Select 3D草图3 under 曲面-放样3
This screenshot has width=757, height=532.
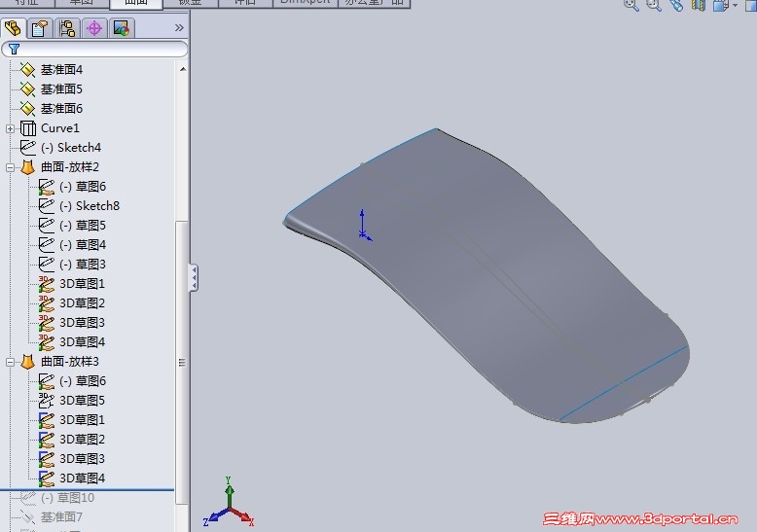click(82, 459)
